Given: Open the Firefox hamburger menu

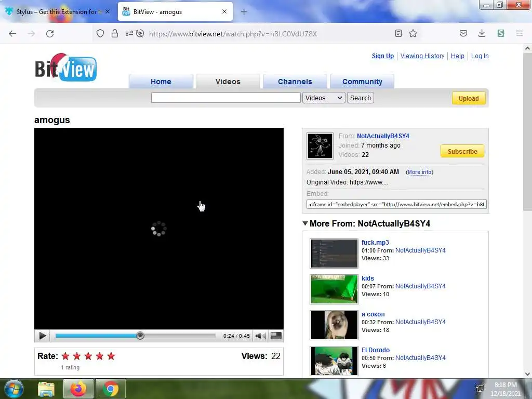Looking at the screenshot, I should (x=520, y=33).
